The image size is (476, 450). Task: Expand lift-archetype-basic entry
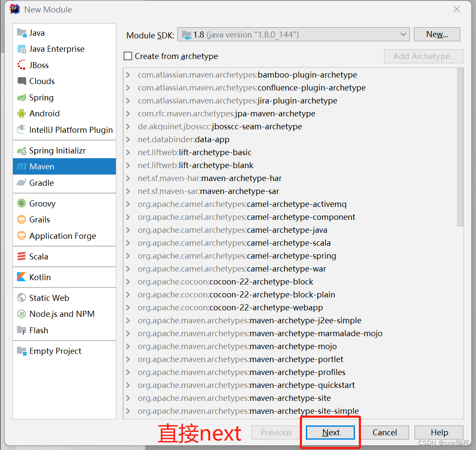coord(128,152)
